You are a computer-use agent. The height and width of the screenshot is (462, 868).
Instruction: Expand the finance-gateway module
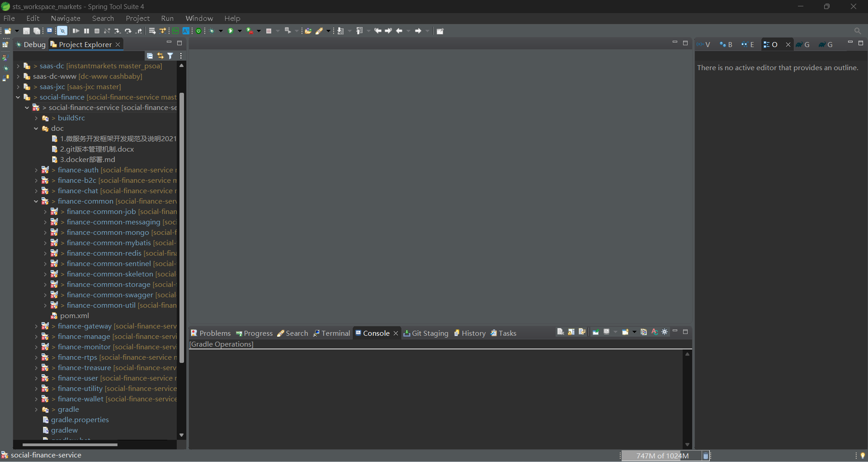pos(36,326)
